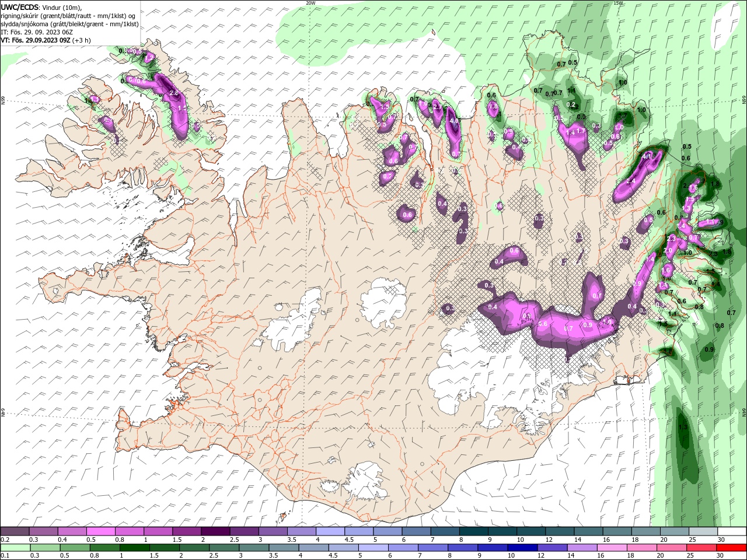Click the initial time 'IT: Fös. 29. 09. 2023 06Z'
Screen dimensions: 747x560
coord(36,32)
